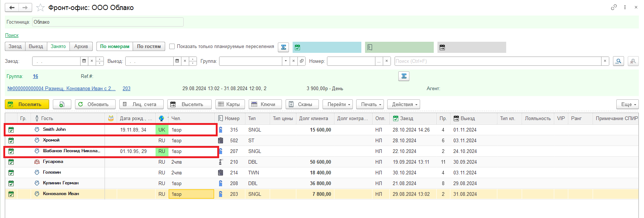Click the guest icon next to Гусарова
The image size is (644, 218).
[37, 161]
